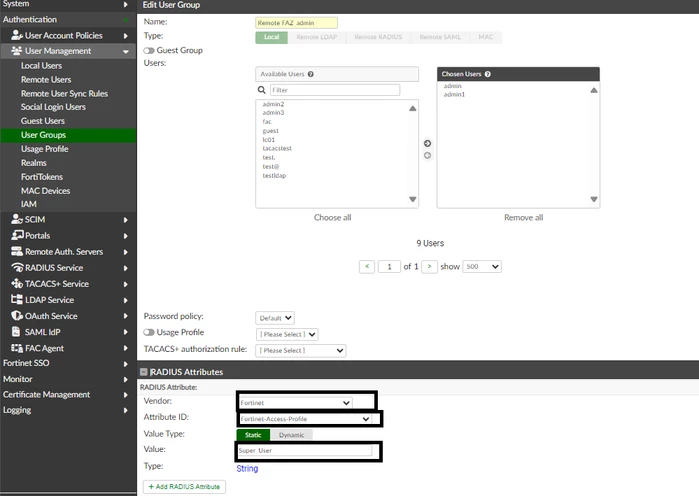Open the Password policy dropdown
The image size is (699, 496).
(x=275, y=318)
